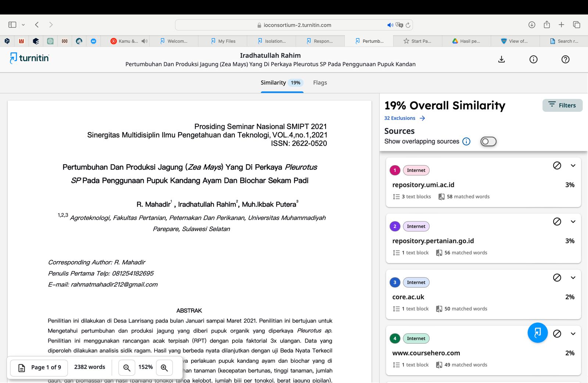588x383 pixels.
Task: Expand repository.umi.ac.id source card
Action: (573, 166)
